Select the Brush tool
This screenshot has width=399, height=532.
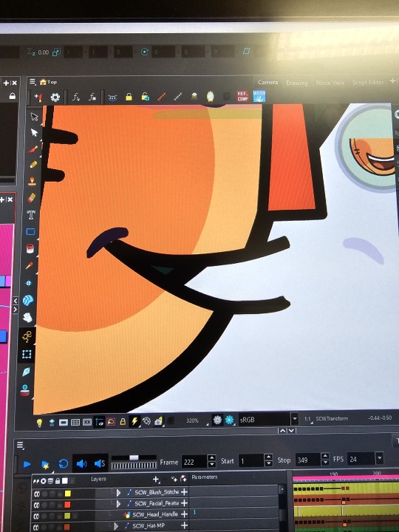[33, 149]
